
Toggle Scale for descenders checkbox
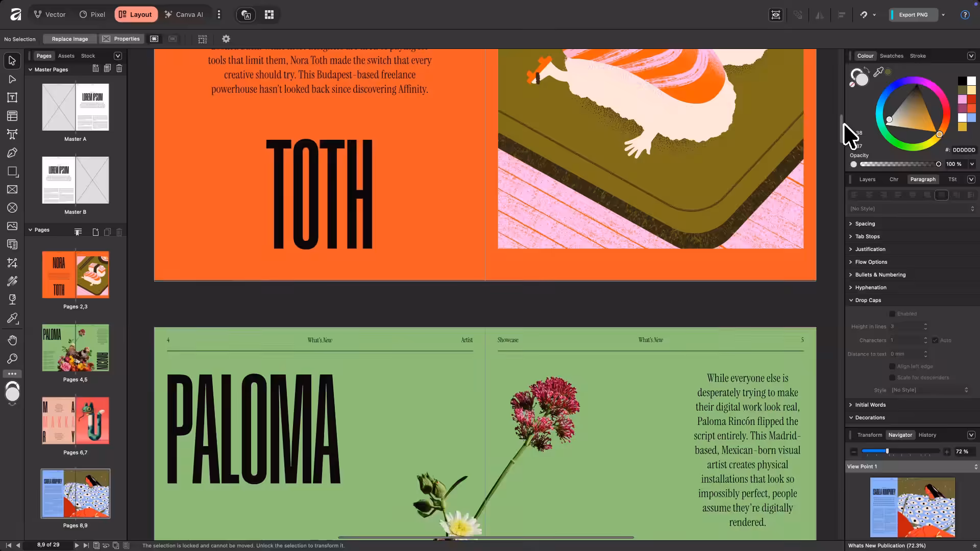click(892, 378)
